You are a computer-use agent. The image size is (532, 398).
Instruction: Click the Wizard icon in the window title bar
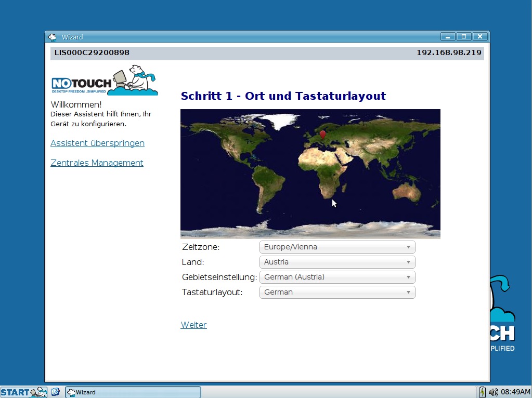(52, 37)
